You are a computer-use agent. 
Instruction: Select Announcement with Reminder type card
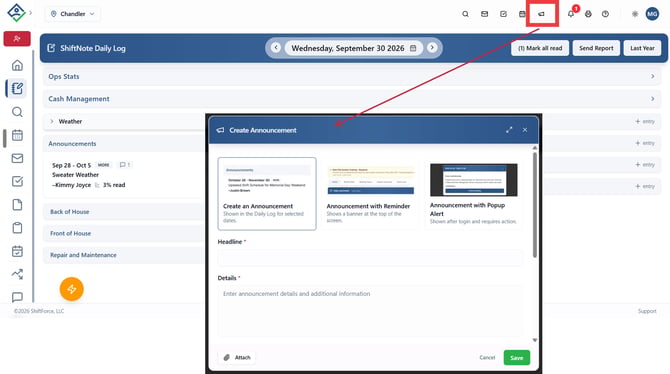pyautogui.click(x=370, y=194)
